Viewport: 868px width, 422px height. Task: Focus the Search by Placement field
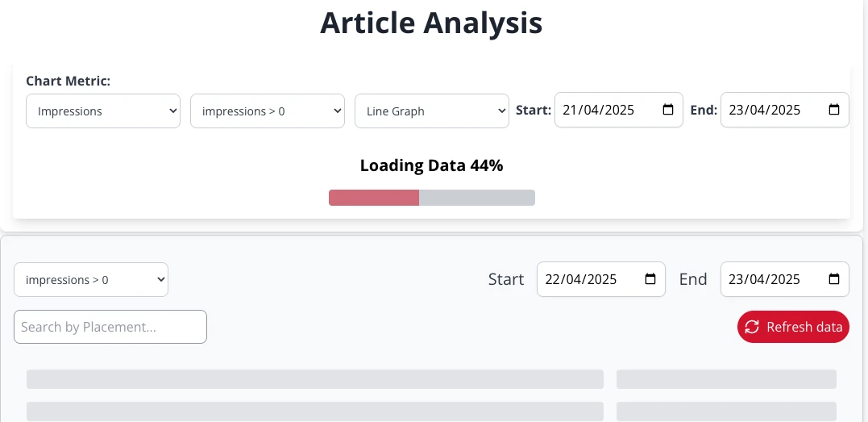pyautogui.click(x=110, y=327)
